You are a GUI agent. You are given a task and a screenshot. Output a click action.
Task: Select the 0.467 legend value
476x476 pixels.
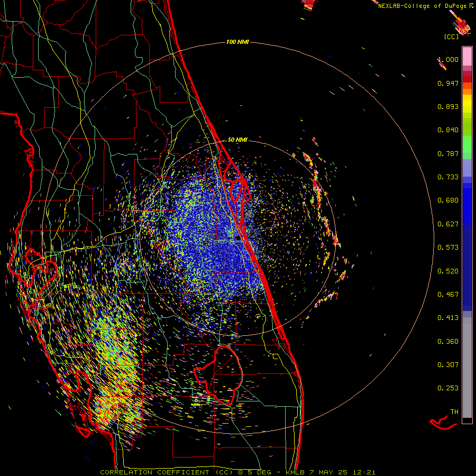448,295
